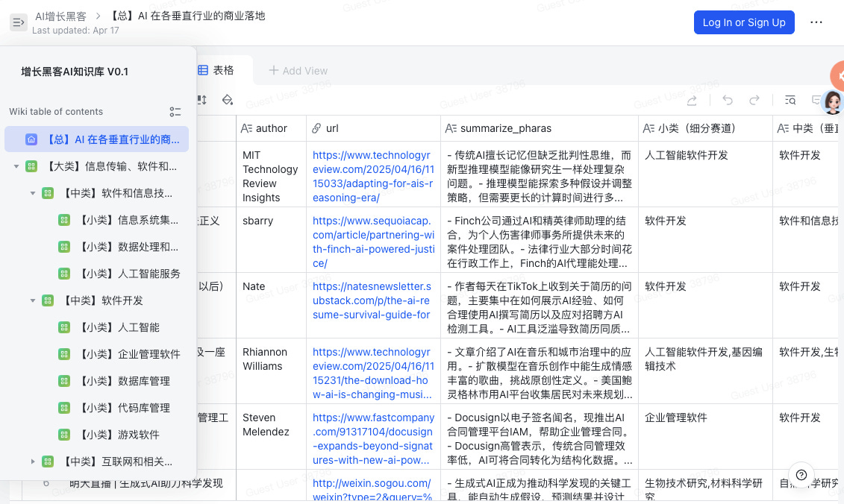
Task: Click the url column header
Action: click(x=374, y=128)
